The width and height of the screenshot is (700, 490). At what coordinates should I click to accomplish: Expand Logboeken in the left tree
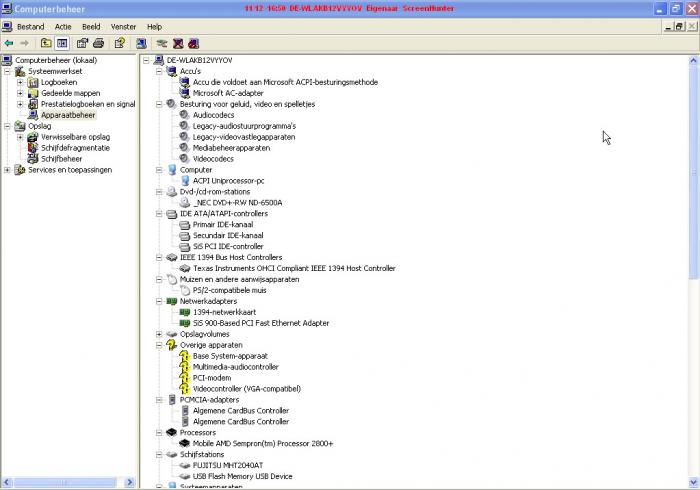[20, 82]
